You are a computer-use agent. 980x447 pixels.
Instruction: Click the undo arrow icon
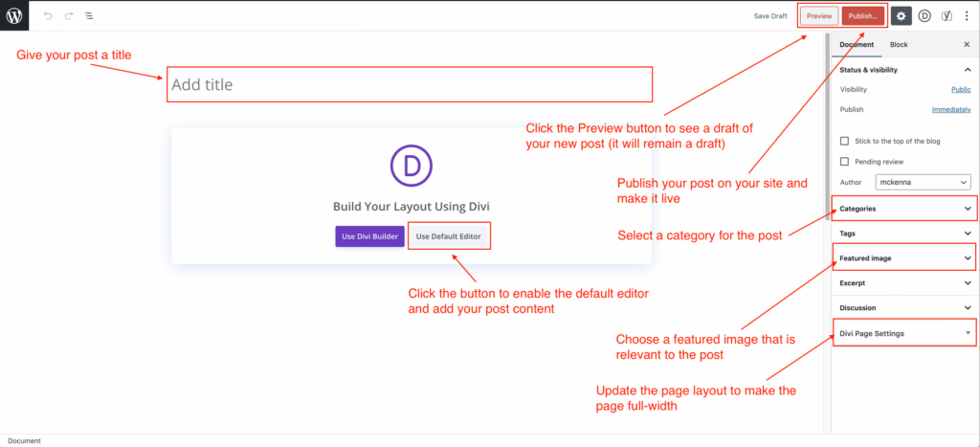(48, 16)
